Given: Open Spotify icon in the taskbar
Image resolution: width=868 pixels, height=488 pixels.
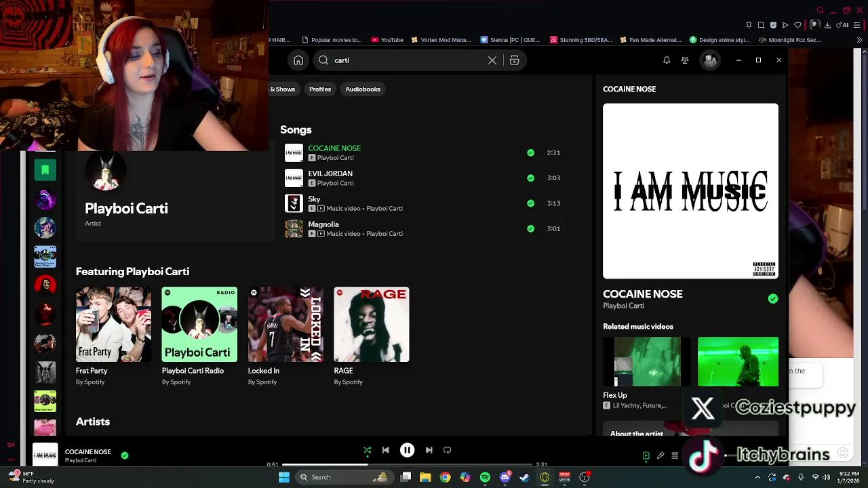Looking at the screenshot, I should [x=485, y=477].
